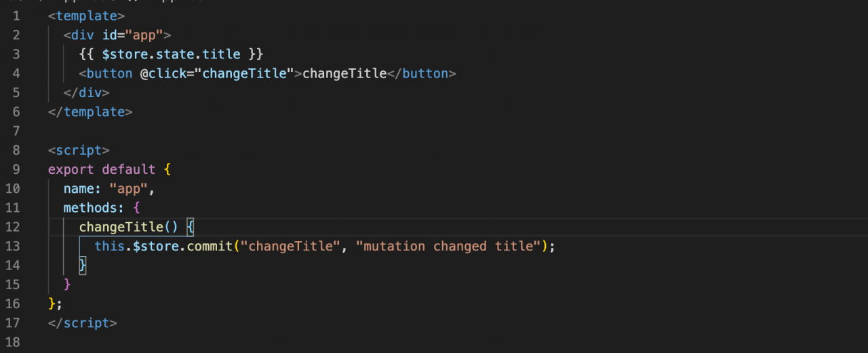Click line number 18 in the gutter

pyautogui.click(x=12, y=342)
